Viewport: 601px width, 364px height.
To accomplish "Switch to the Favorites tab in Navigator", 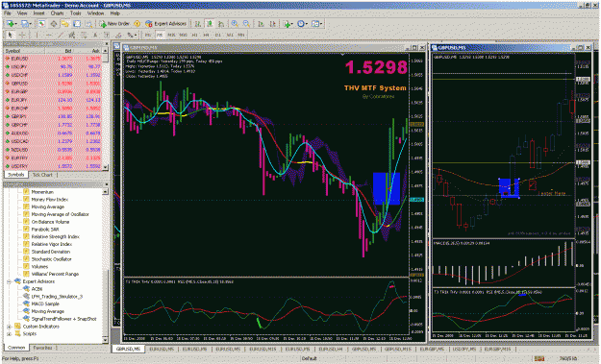I will 42,348.
